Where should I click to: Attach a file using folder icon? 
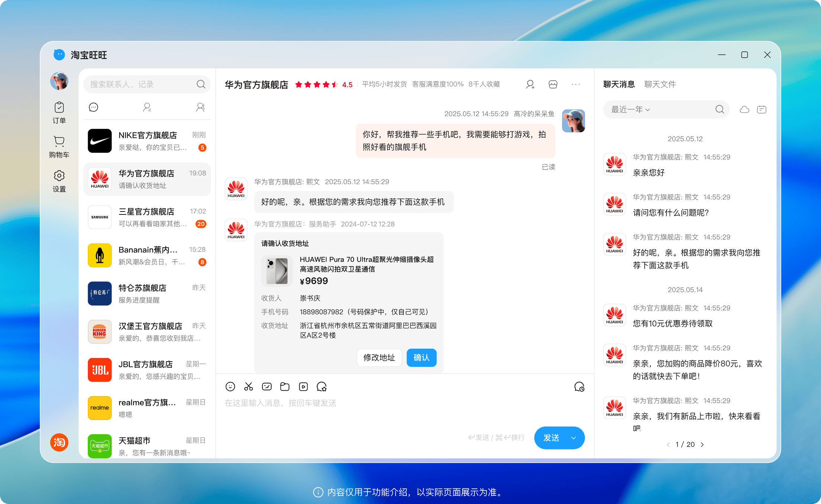pos(285,387)
